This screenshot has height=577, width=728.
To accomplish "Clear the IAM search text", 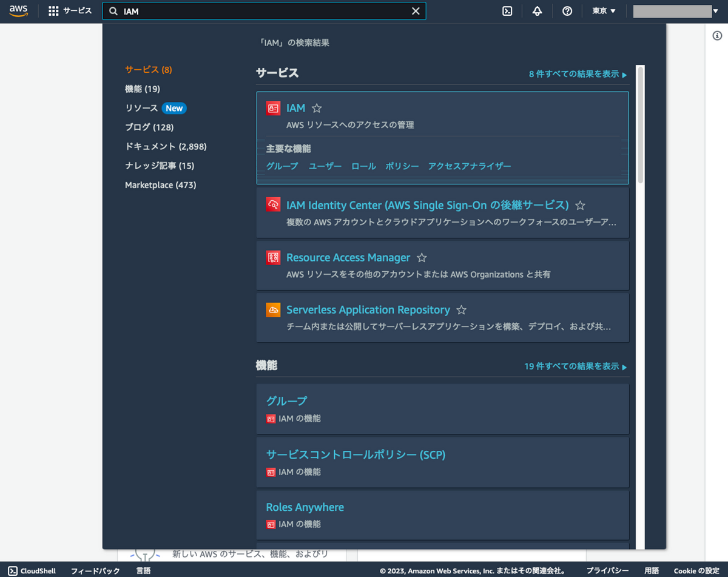I will [x=416, y=11].
